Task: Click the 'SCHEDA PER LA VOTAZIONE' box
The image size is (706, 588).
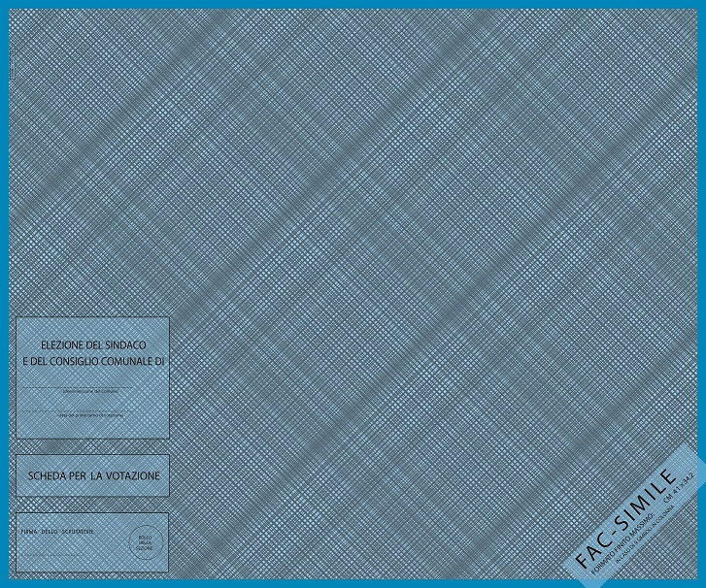Action: 92,476
